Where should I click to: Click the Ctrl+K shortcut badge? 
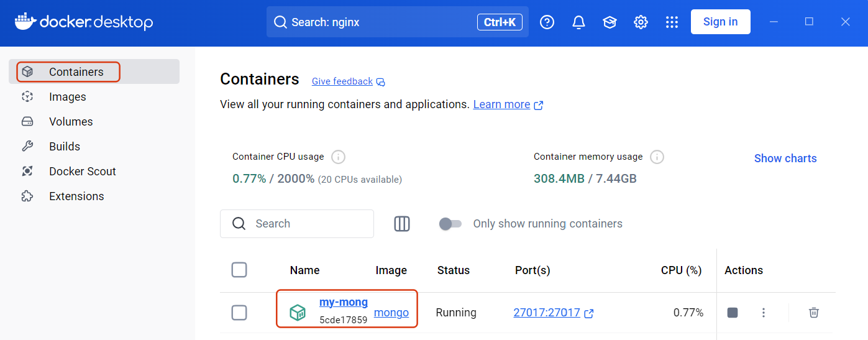tap(500, 22)
